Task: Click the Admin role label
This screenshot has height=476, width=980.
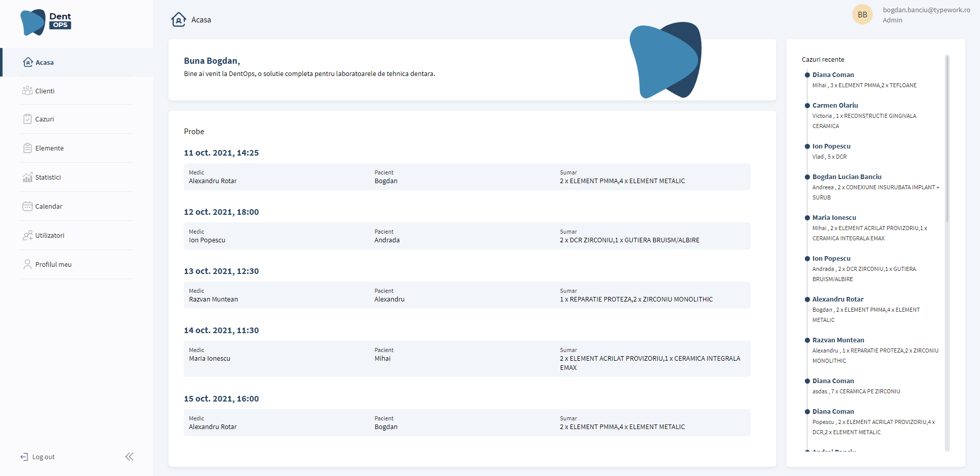Action: pyautogui.click(x=892, y=20)
